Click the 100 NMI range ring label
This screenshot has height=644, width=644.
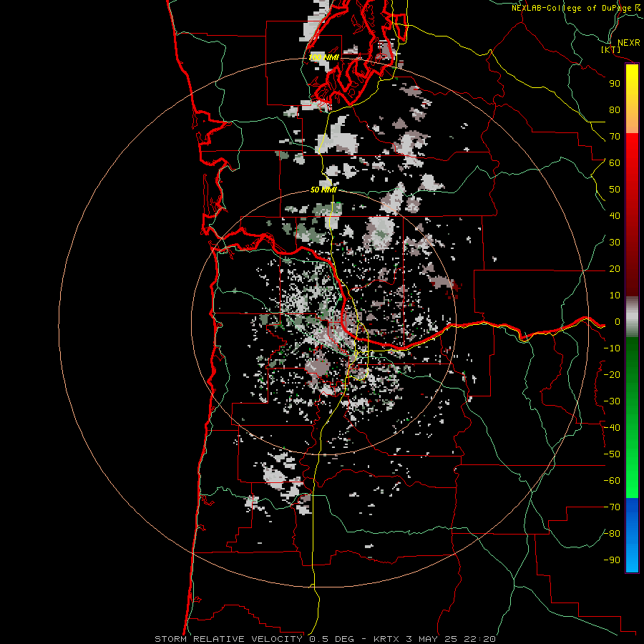[x=323, y=57]
